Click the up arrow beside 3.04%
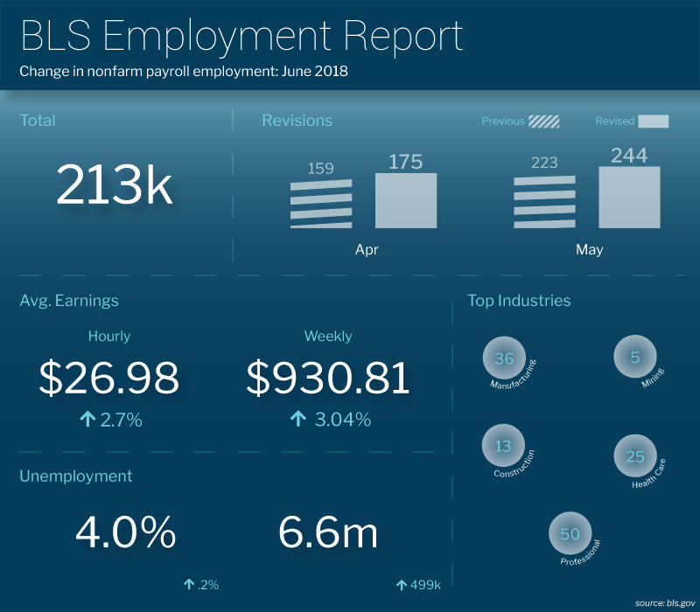 (298, 419)
